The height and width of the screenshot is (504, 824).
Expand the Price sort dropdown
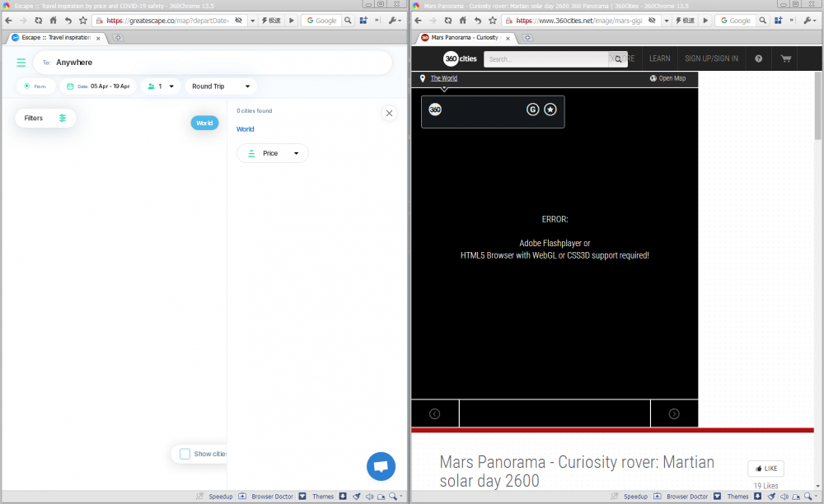pos(273,153)
